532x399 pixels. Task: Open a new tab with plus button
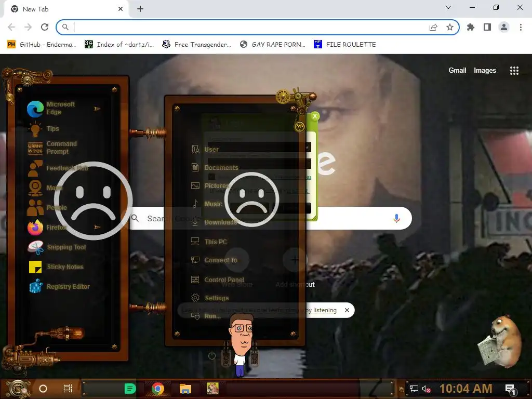click(x=140, y=9)
